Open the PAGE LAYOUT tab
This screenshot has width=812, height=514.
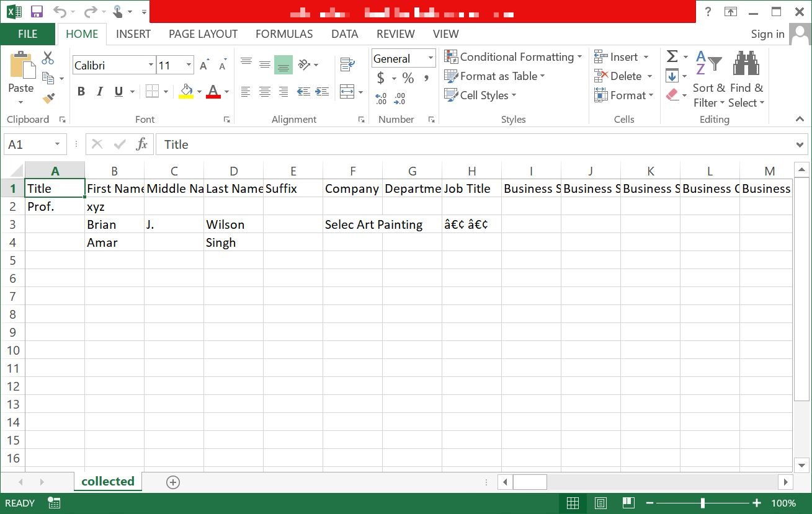point(203,34)
